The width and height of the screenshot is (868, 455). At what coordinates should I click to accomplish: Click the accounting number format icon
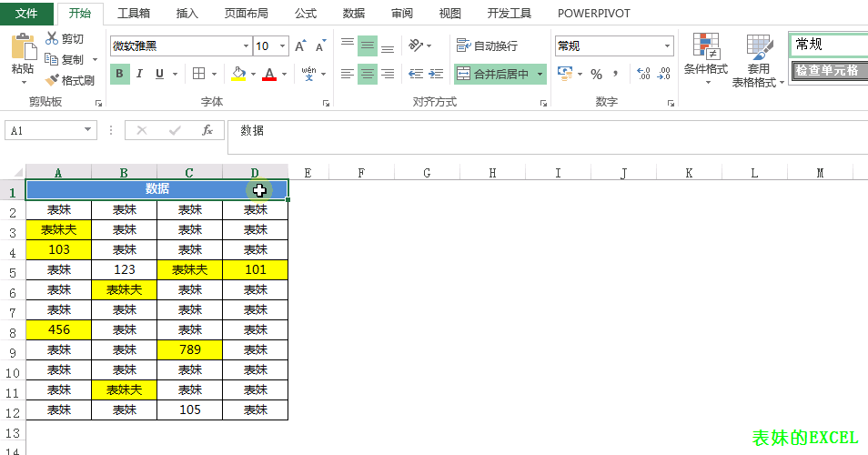click(x=565, y=74)
